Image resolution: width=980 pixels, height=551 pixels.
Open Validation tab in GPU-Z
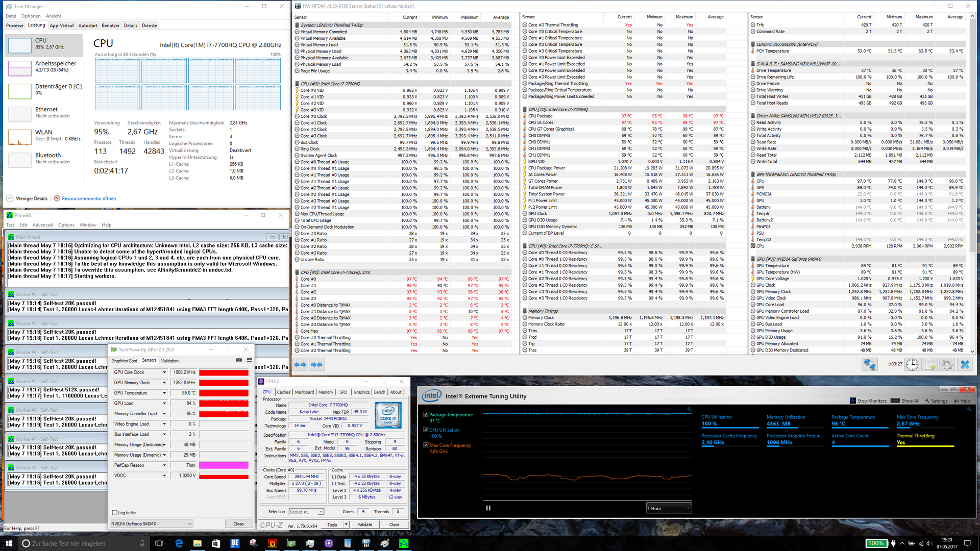(169, 361)
